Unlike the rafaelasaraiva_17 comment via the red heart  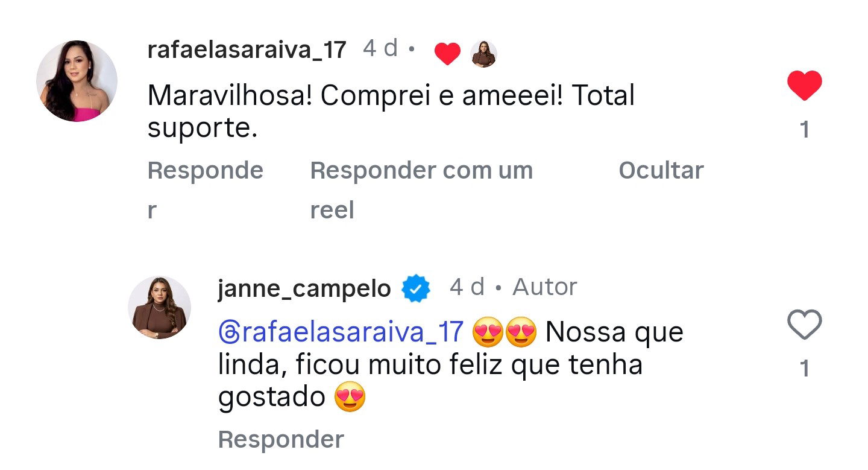coord(805,85)
